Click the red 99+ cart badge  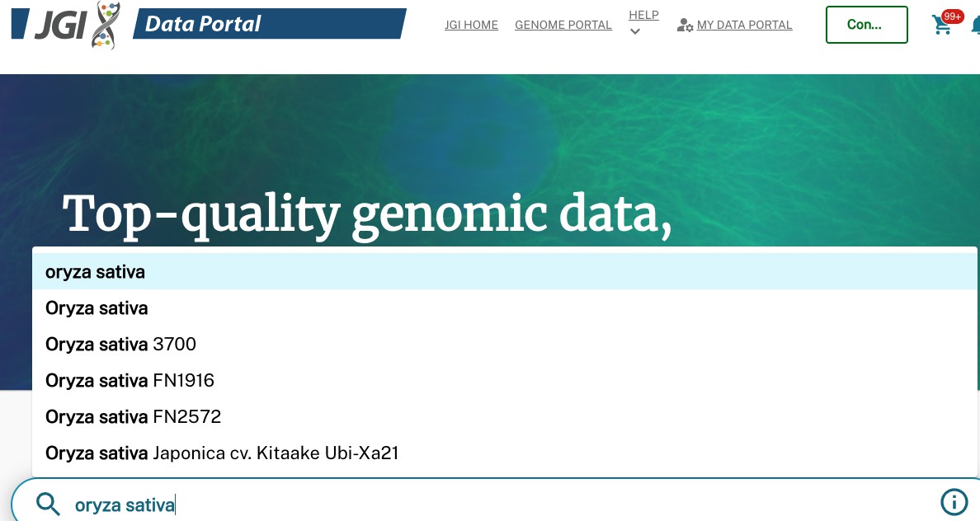(953, 16)
